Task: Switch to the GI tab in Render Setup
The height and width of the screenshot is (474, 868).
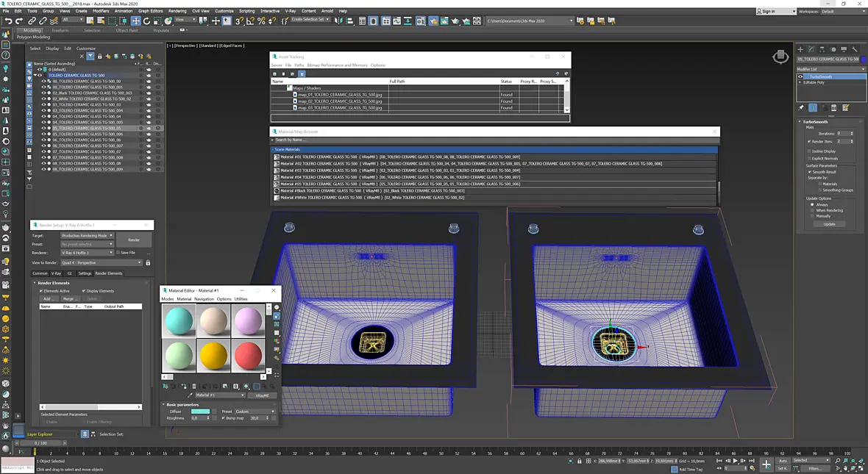Action: coord(70,273)
